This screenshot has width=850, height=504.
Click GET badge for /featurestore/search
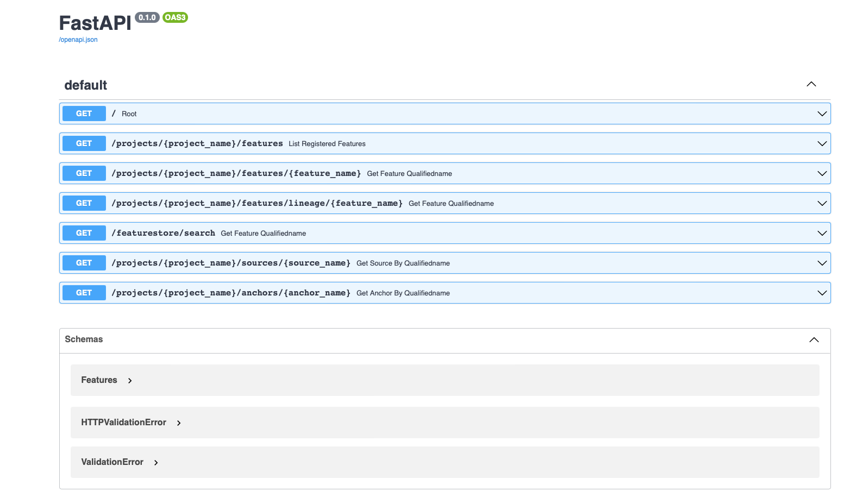pyautogui.click(x=84, y=233)
